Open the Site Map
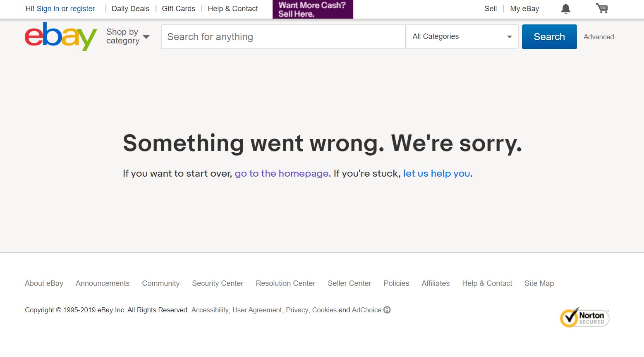Screen dimensions: 644x357 539,283
